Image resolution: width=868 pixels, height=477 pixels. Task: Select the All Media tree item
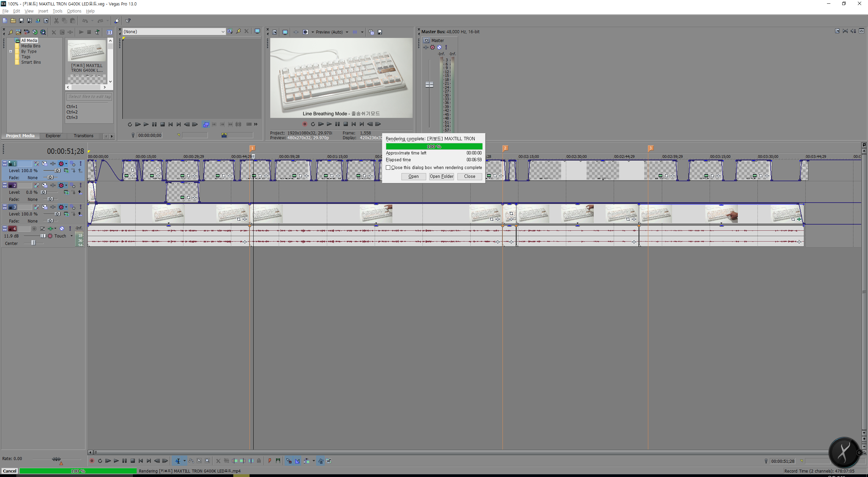coord(29,40)
